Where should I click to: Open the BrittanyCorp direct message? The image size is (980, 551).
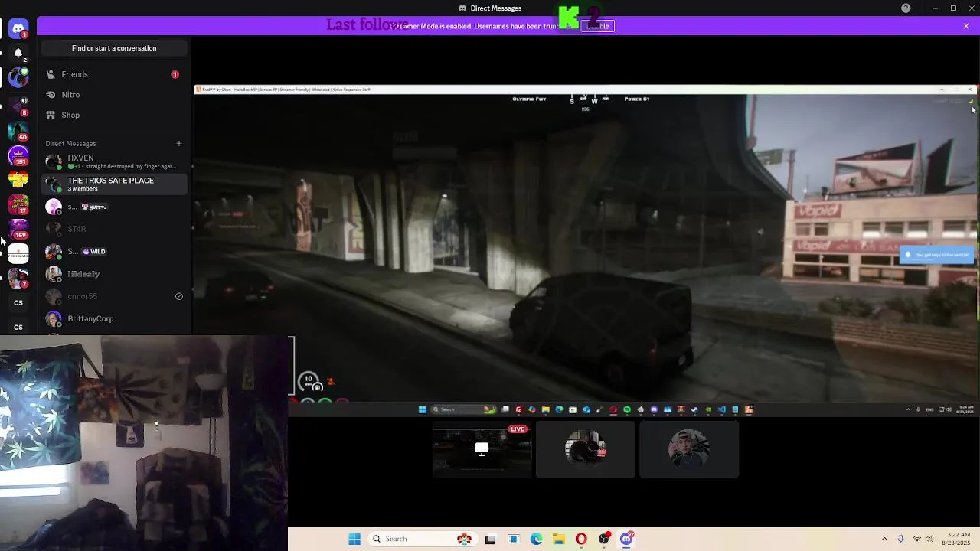[114, 318]
